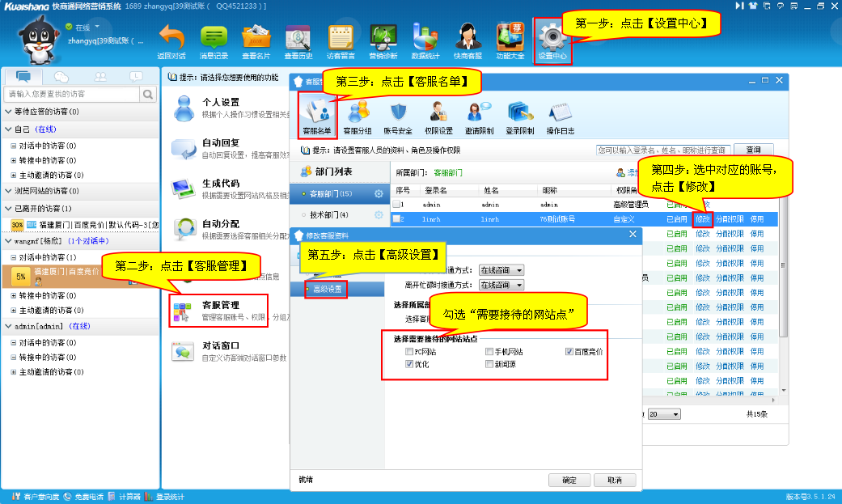
Task: Click the 确定 button
Action: pos(569,480)
